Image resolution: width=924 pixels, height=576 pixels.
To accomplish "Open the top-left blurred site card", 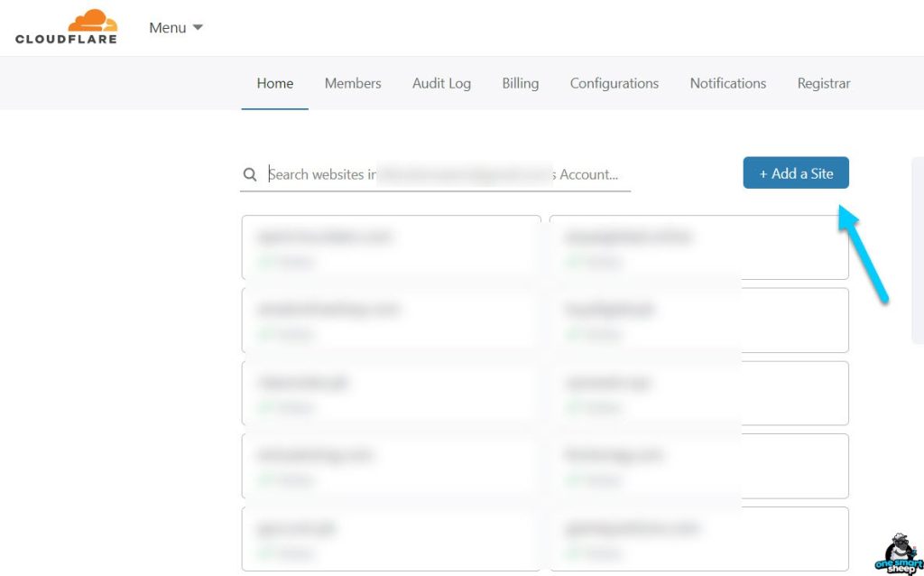I will point(391,247).
